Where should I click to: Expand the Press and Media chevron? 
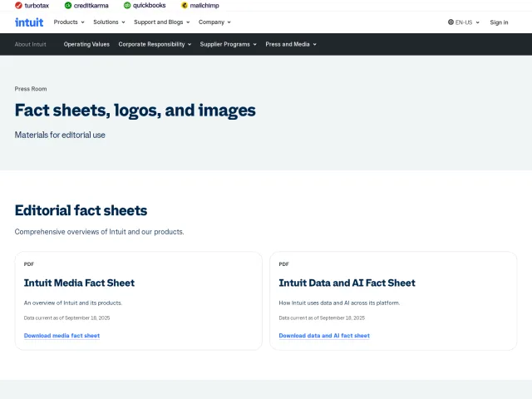(314, 44)
